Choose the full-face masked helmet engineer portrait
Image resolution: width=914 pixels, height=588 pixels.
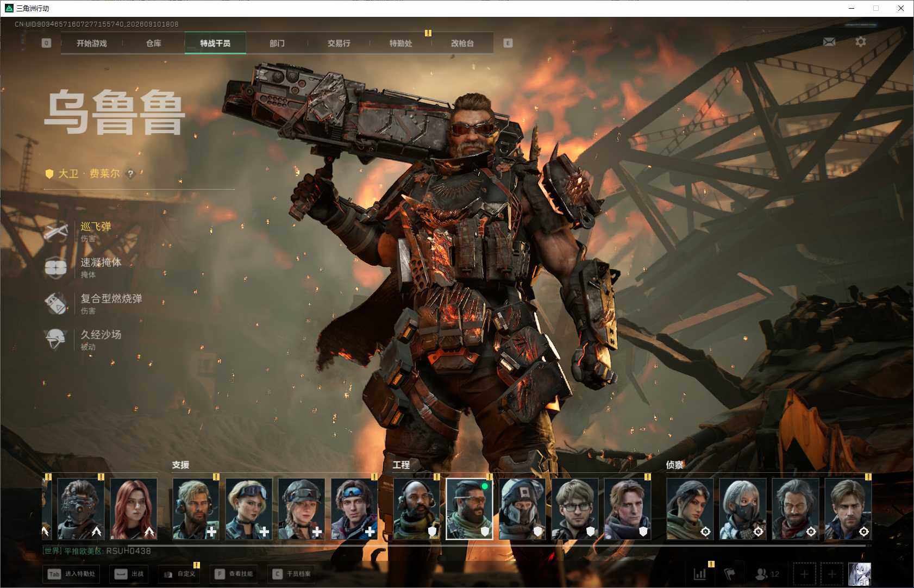tap(522, 509)
